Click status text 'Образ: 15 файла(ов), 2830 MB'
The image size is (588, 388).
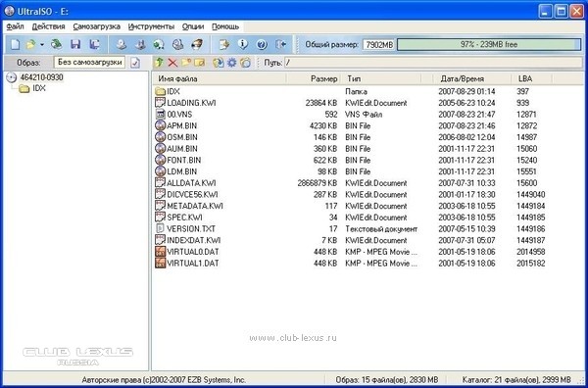[387, 379]
